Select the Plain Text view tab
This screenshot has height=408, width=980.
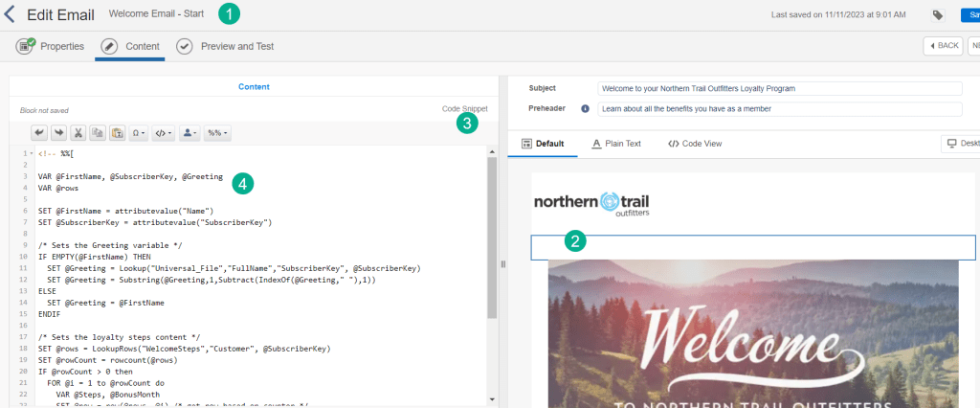[615, 144]
